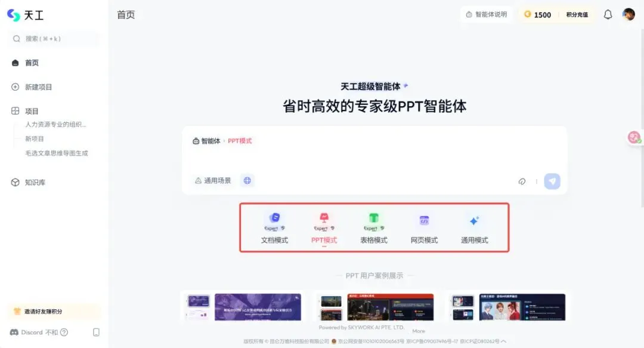Image resolution: width=644 pixels, height=348 pixels.
Task: Select PPT模式 tab
Action: pyautogui.click(x=324, y=228)
